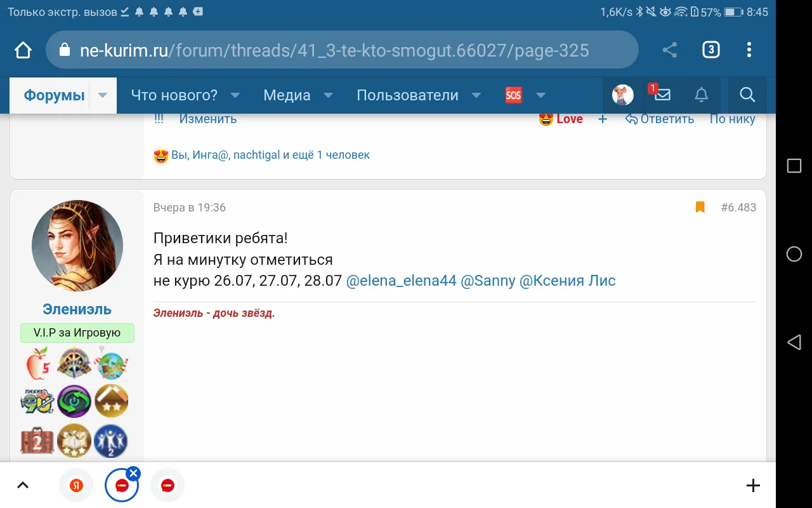Expand the Что нового? dropdown
The image size is (812, 508).
tap(235, 95)
